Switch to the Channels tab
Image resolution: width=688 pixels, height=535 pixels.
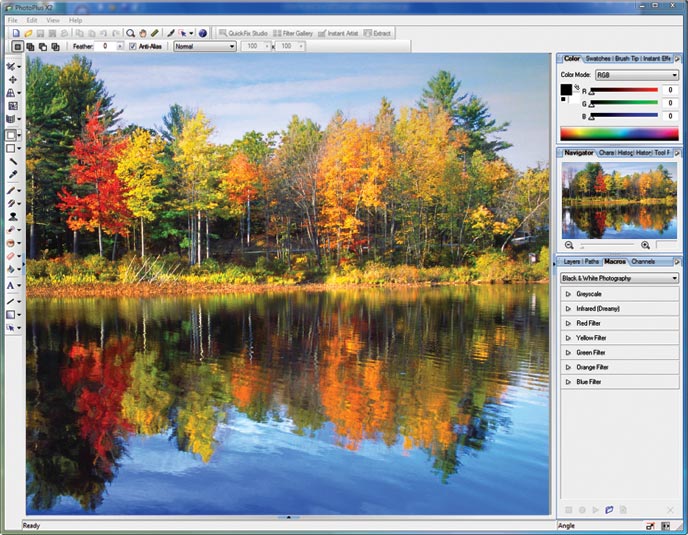point(643,262)
